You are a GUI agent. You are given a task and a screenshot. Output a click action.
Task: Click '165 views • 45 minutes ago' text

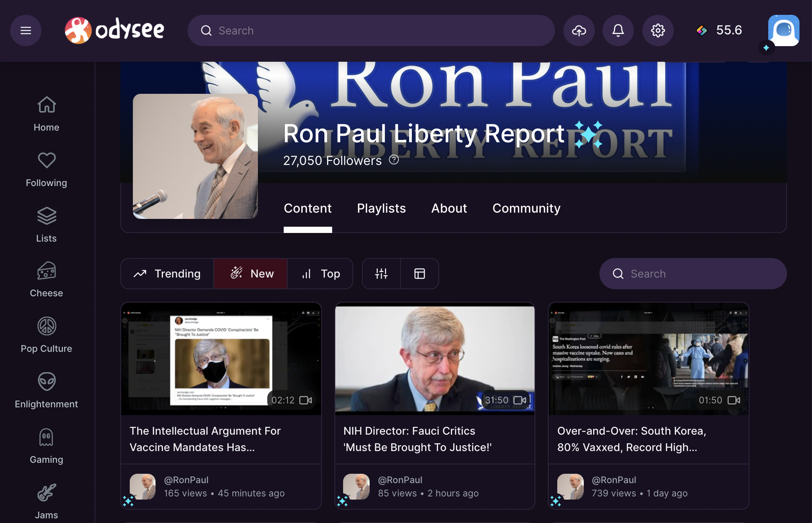click(x=224, y=493)
